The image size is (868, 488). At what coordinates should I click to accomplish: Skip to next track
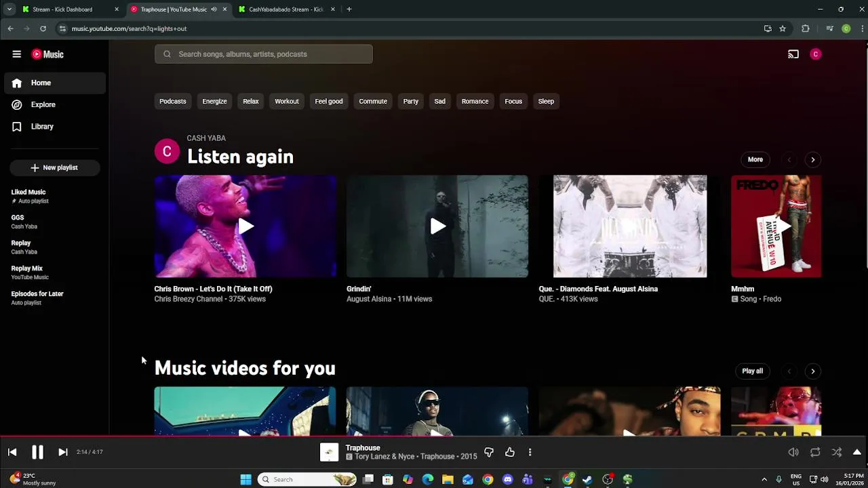point(62,452)
